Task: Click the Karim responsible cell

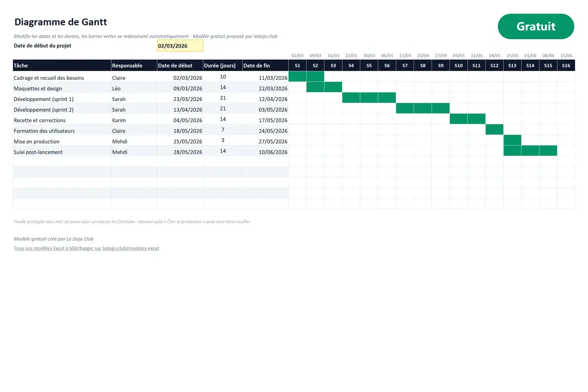Action: (x=134, y=120)
